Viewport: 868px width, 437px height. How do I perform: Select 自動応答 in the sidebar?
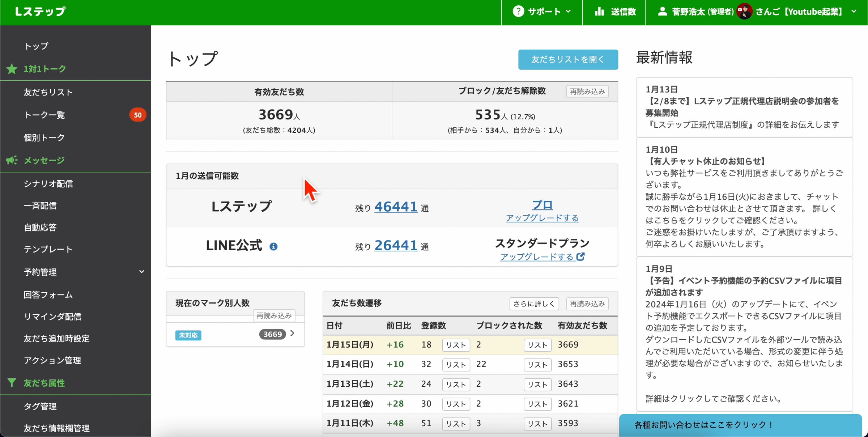(40, 228)
